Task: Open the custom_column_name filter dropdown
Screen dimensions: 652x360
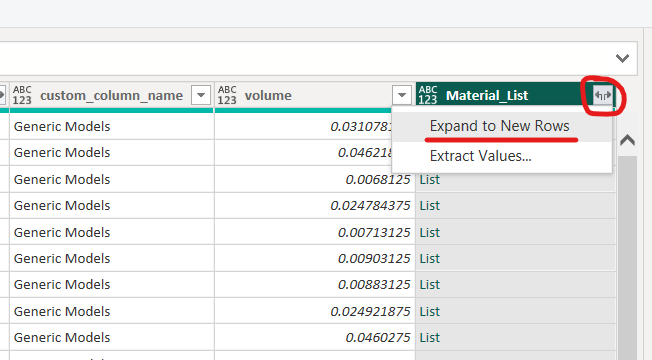Action: pyautogui.click(x=201, y=95)
